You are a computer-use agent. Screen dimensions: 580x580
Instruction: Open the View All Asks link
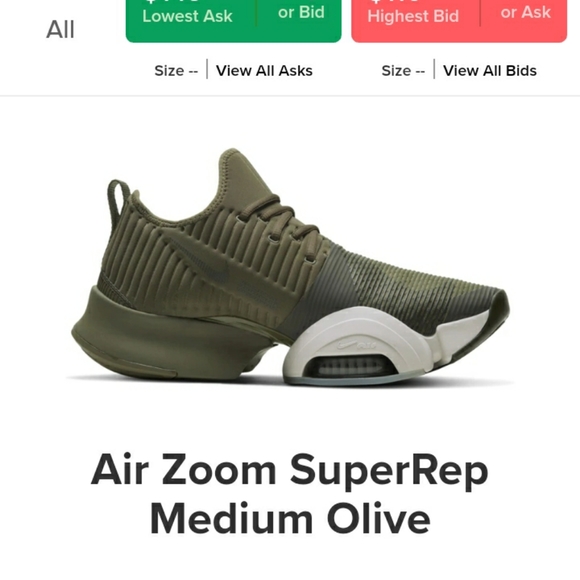coord(264,71)
